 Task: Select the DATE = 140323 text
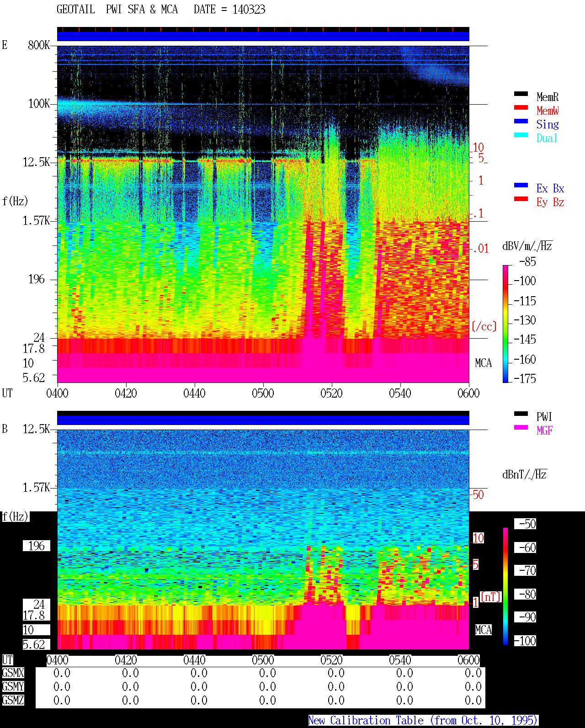229,10
